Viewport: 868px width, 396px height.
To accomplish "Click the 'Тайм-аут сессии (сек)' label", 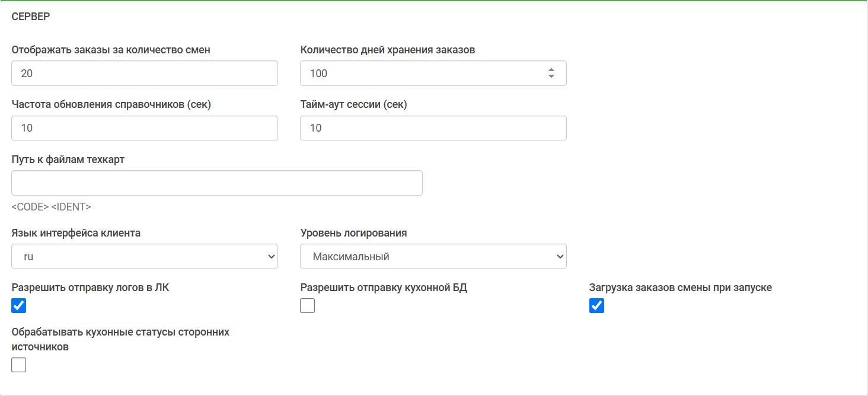I will [x=353, y=104].
